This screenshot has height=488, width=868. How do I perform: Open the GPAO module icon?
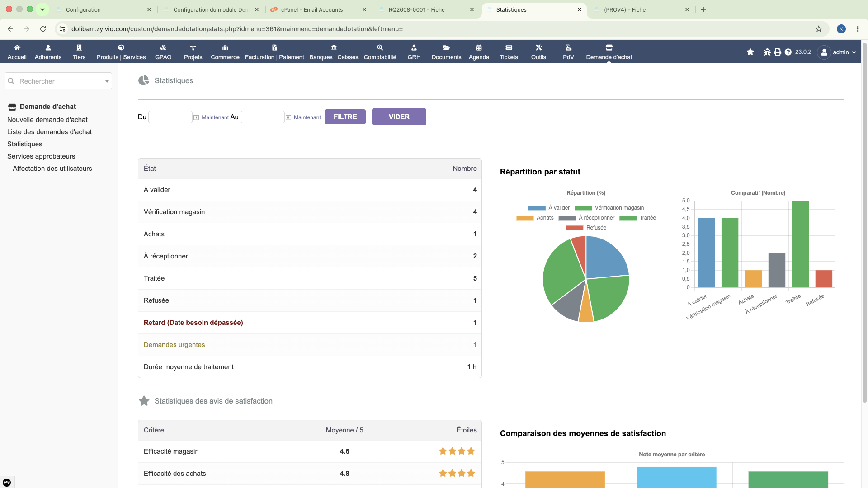point(163,47)
